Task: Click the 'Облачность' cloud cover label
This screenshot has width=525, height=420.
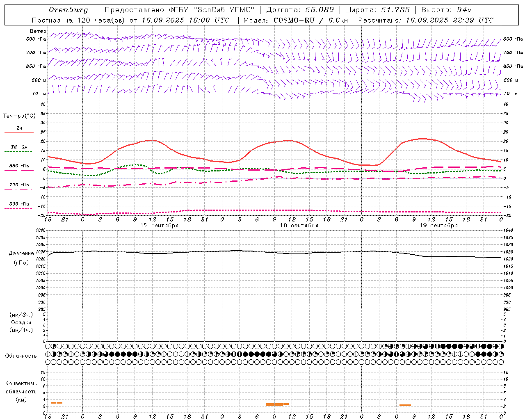Action: [21, 356]
